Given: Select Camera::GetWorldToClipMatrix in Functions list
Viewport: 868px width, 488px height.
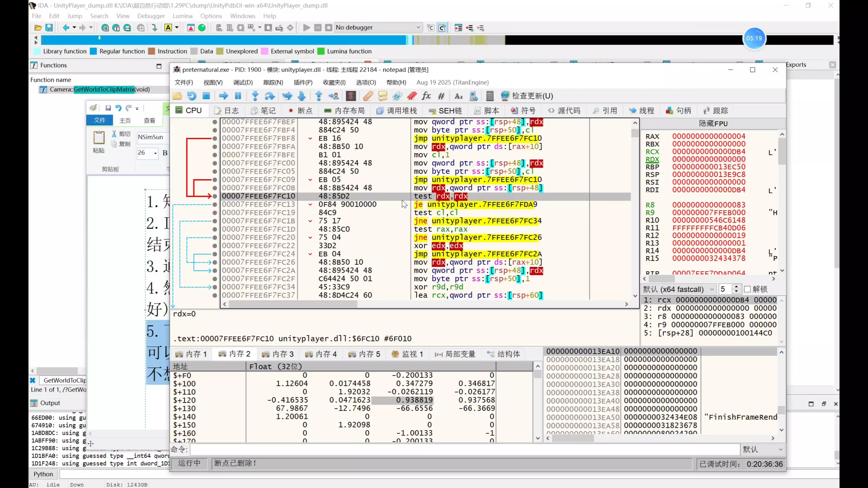Looking at the screenshot, I should tap(100, 90).
